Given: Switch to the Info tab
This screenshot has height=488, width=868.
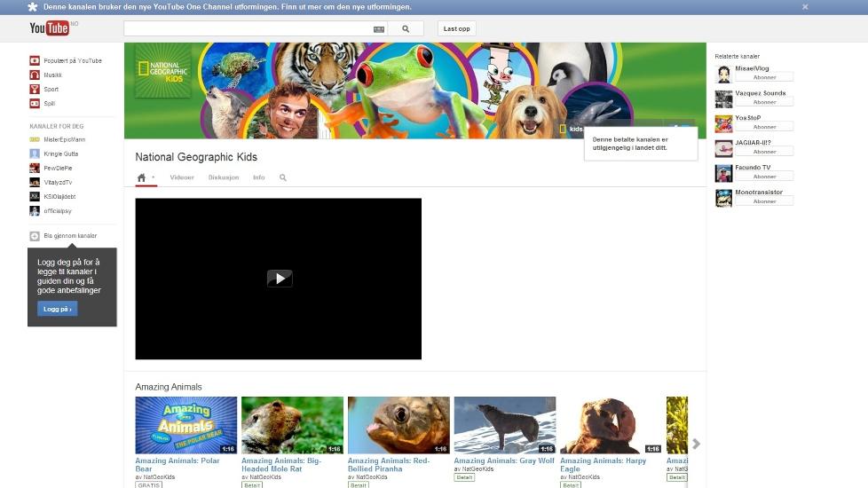Looking at the screenshot, I should 258,177.
